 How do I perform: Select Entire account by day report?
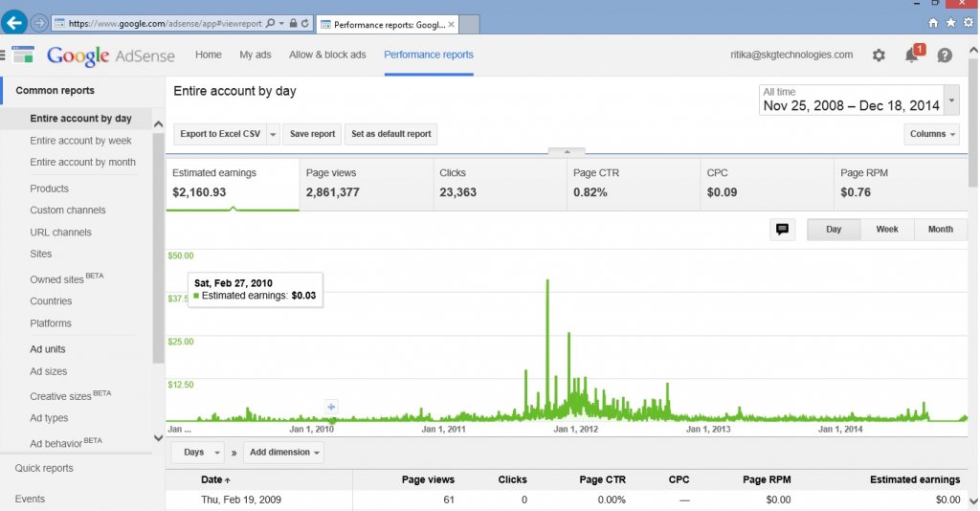pos(80,118)
